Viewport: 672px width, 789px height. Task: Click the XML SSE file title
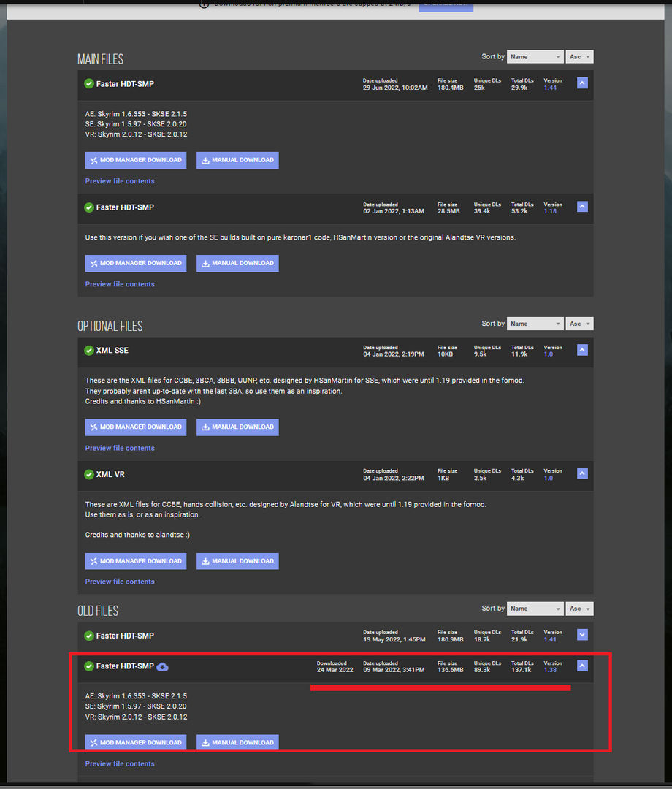pos(112,351)
